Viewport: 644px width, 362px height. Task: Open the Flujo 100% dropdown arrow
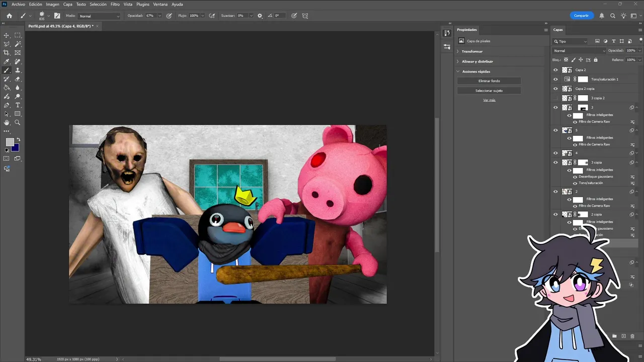coord(203,16)
